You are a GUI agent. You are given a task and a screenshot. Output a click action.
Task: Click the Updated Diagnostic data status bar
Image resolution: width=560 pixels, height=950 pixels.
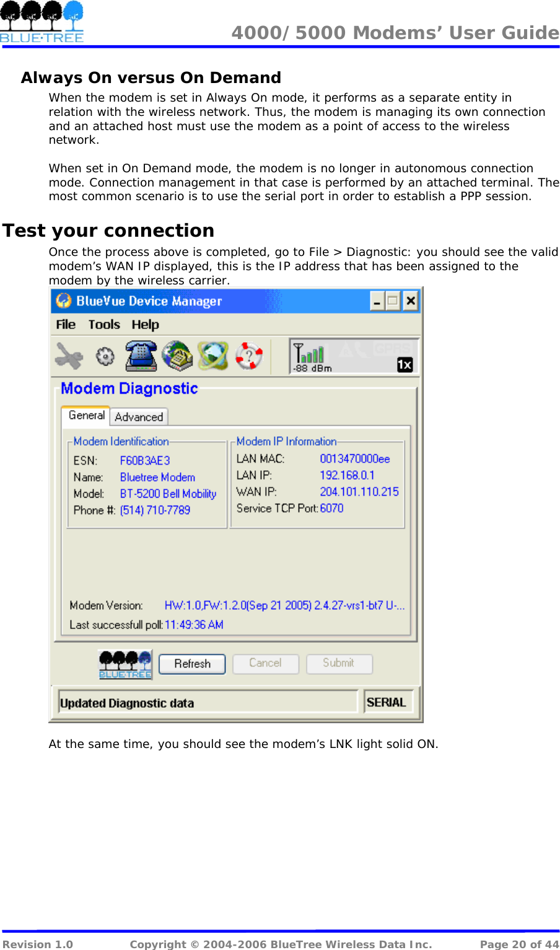pos(208,702)
